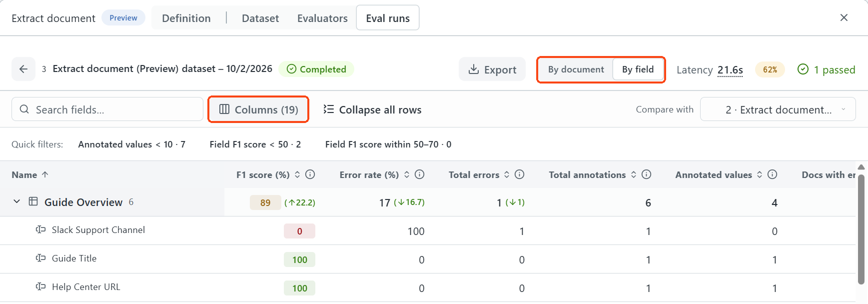868x304 pixels.
Task: Switch view to By document
Action: coord(576,69)
